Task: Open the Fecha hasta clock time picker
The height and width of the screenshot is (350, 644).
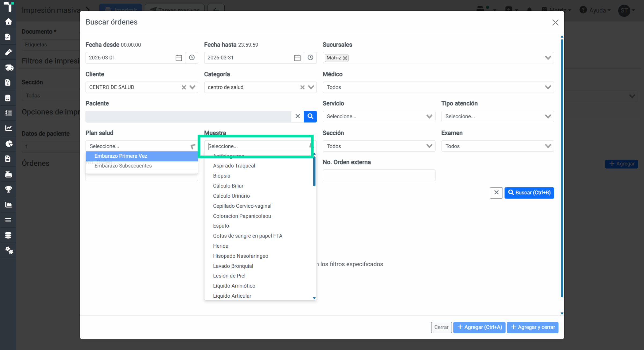Action: tap(310, 58)
